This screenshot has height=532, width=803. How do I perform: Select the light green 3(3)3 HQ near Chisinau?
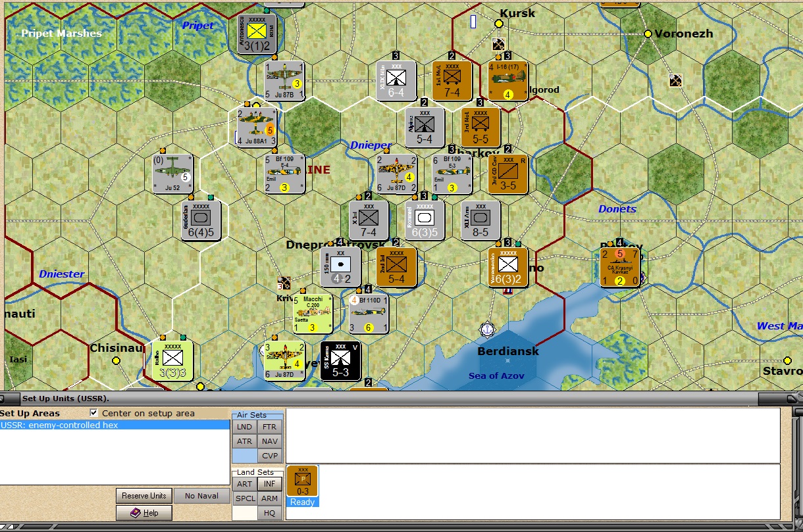click(172, 360)
